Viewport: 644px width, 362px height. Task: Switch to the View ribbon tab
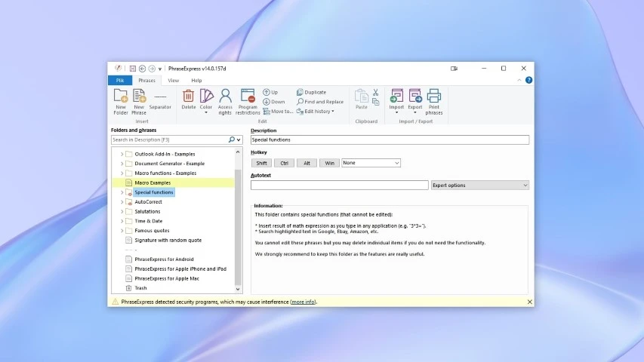pyautogui.click(x=173, y=80)
